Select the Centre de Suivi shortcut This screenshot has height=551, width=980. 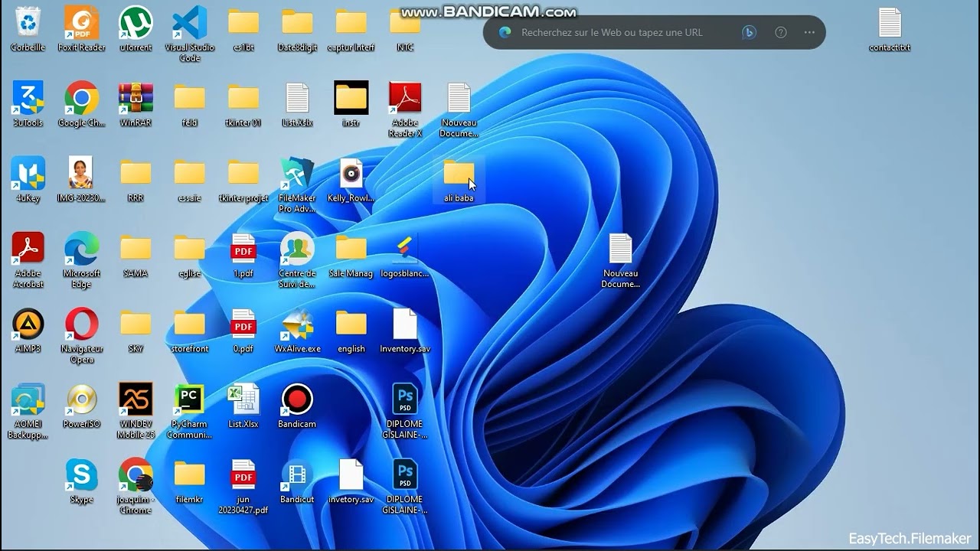coord(297,249)
